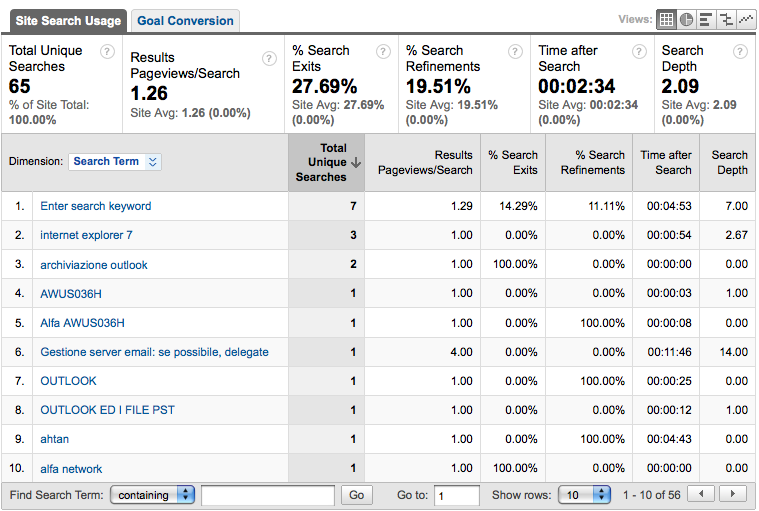Switch to table view icon
Screen dimensions: 759x511
click(667, 20)
